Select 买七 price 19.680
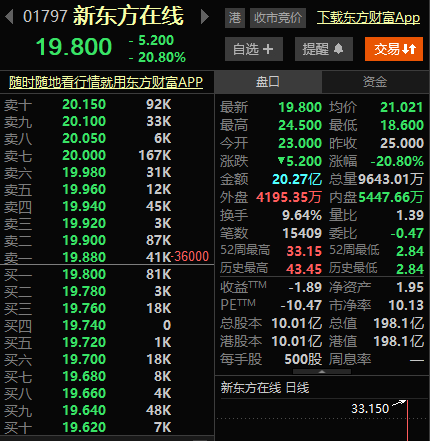Image resolution: width=430 pixels, height=441 pixels. tap(84, 376)
